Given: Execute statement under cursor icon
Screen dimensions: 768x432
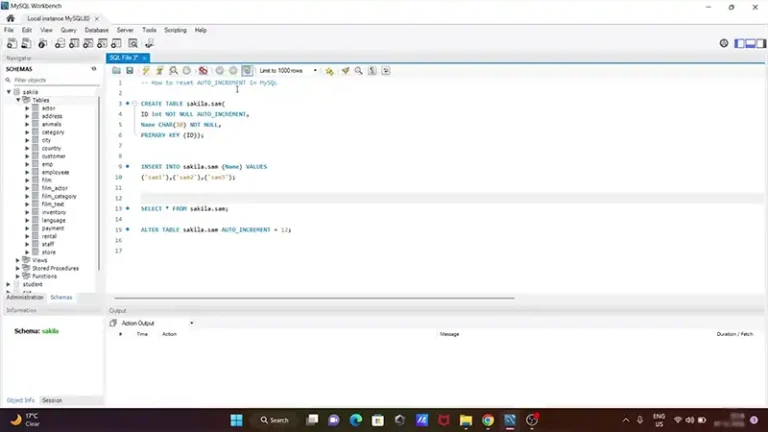Looking at the screenshot, I should tap(160, 71).
